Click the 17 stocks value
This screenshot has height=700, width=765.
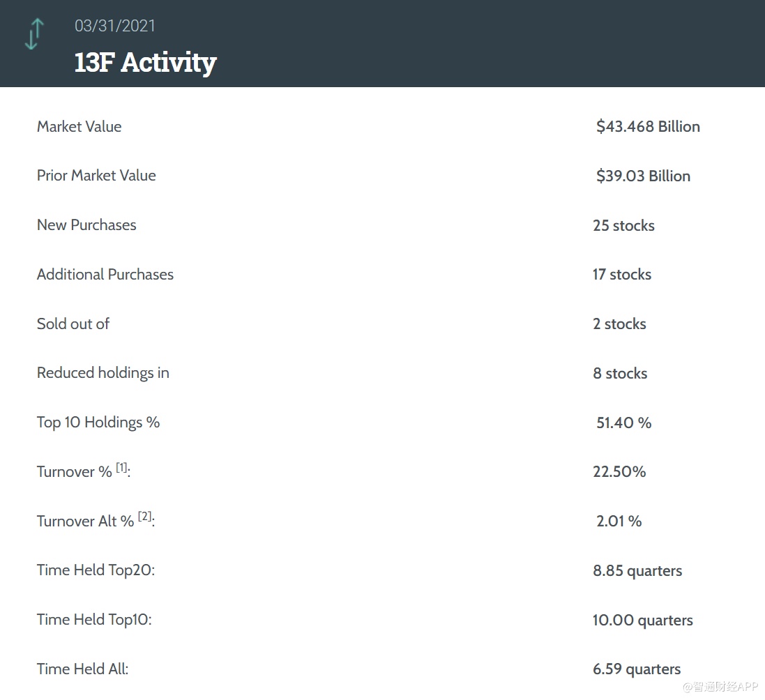pos(622,275)
